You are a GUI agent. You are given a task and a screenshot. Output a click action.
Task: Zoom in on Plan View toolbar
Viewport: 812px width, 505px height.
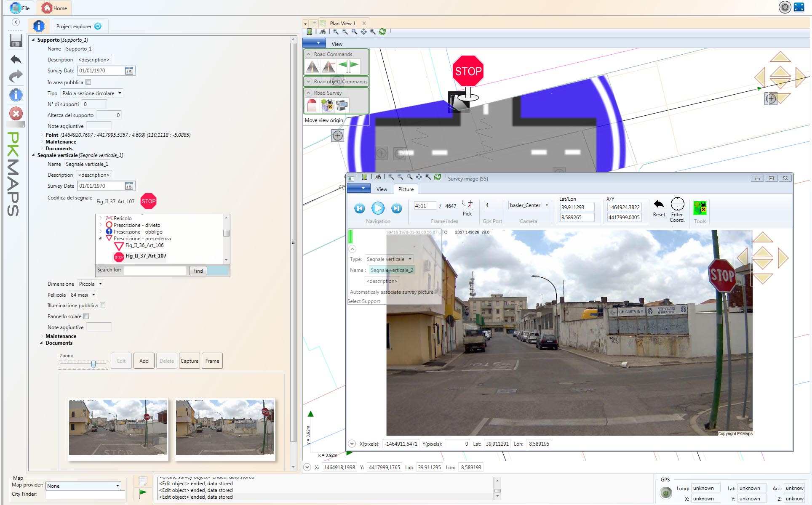pos(336,32)
